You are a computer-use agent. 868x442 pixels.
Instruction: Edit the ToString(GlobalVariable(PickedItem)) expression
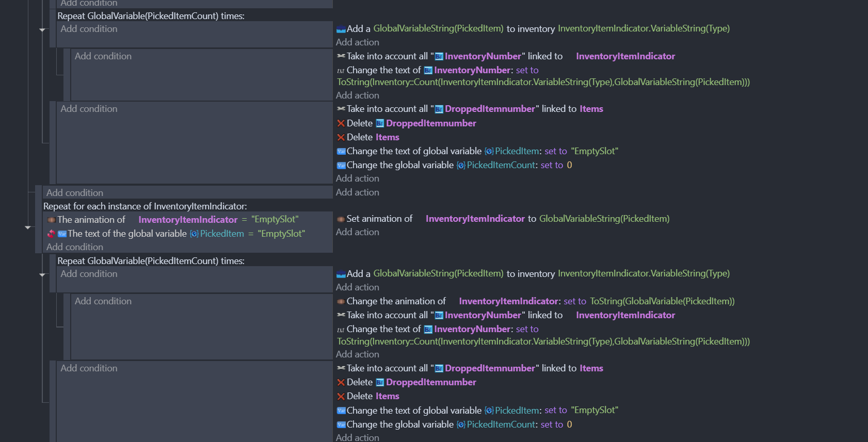(x=662, y=301)
